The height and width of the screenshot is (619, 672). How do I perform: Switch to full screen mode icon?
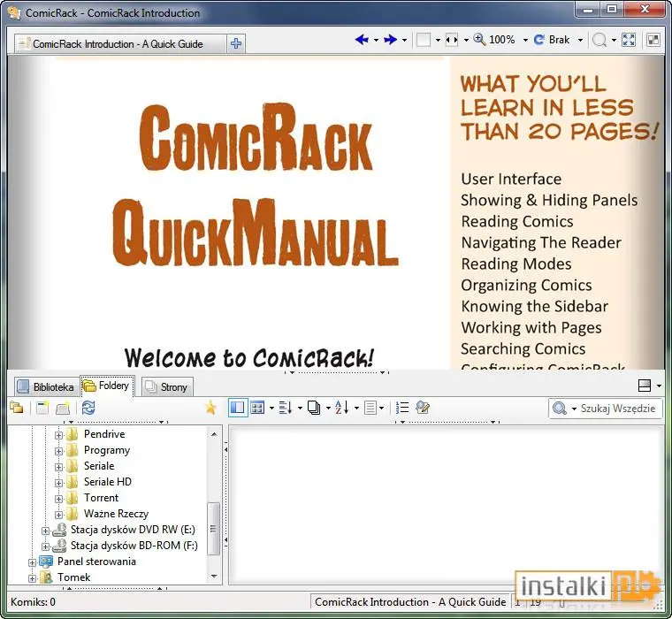[629, 40]
